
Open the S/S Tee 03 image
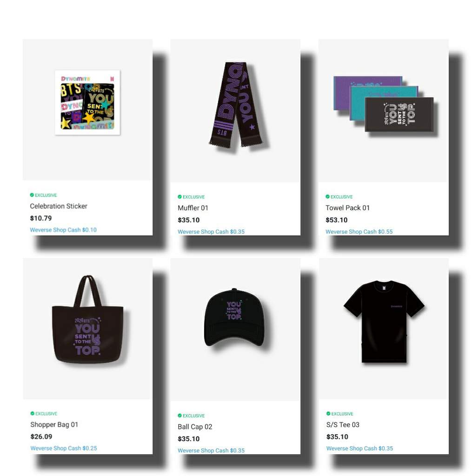coord(384,322)
